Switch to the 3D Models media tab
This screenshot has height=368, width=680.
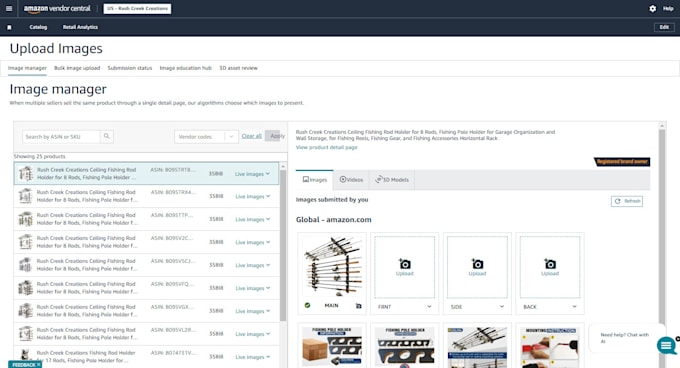point(392,179)
